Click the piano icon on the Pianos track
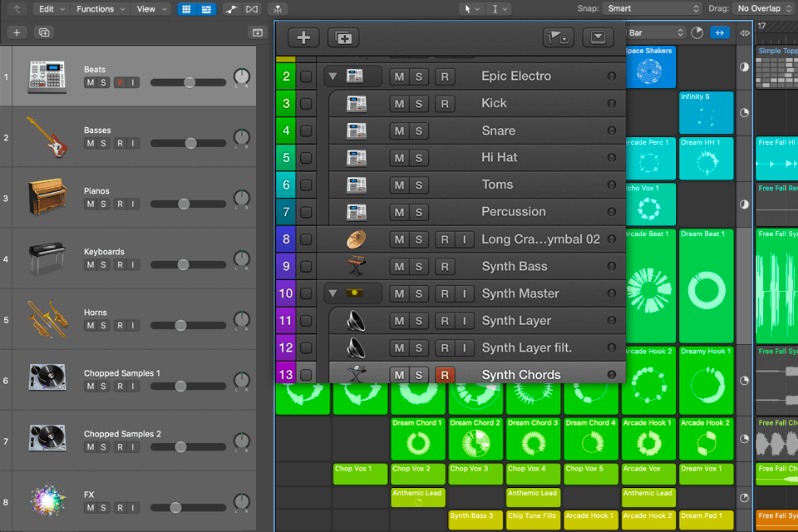Viewport: 798px width, 532px height. (47, 196)
